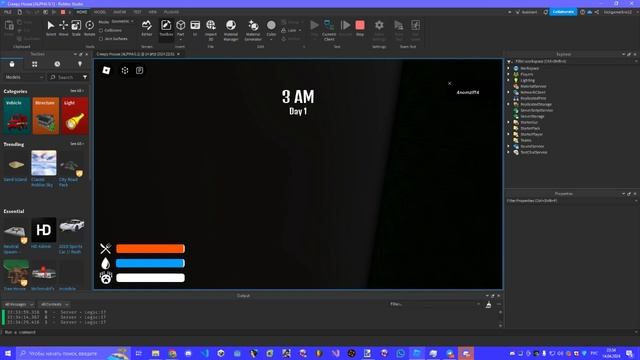Select Teams in Explorer

(526, 140)
